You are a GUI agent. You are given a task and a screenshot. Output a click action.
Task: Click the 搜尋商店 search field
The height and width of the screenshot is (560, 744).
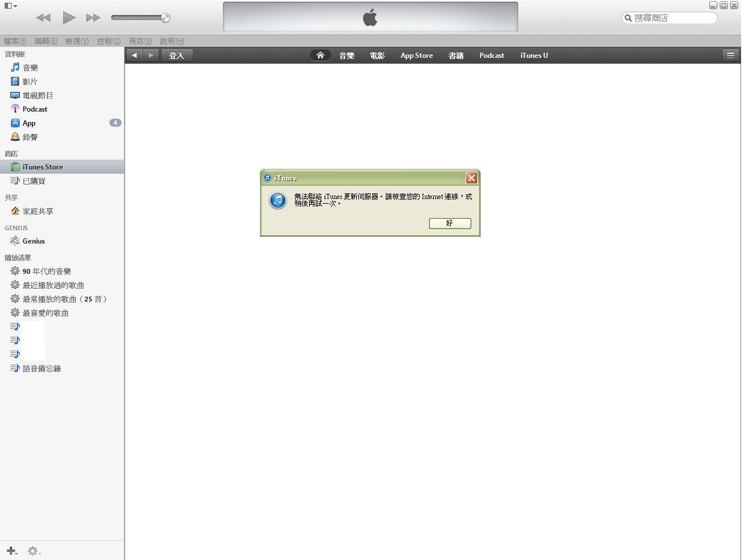click(x=669, y=18)
